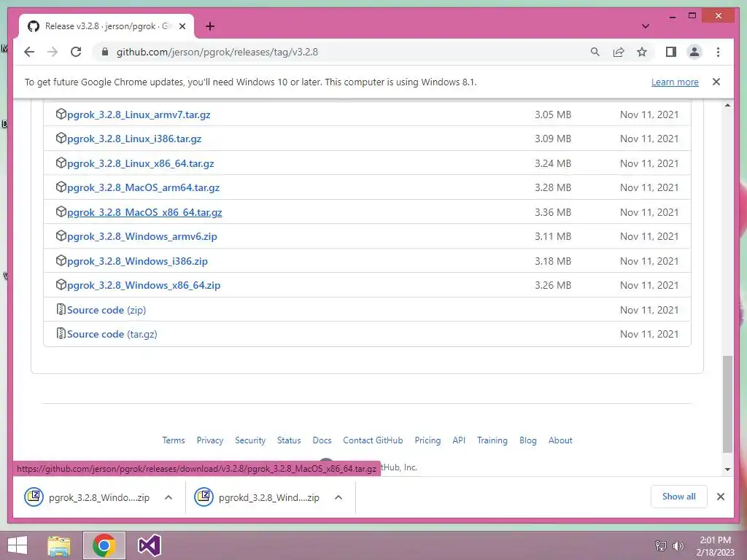This screenshot has height=560, width=747.
Task: Open the Training footer link
Action: point(492,440)
